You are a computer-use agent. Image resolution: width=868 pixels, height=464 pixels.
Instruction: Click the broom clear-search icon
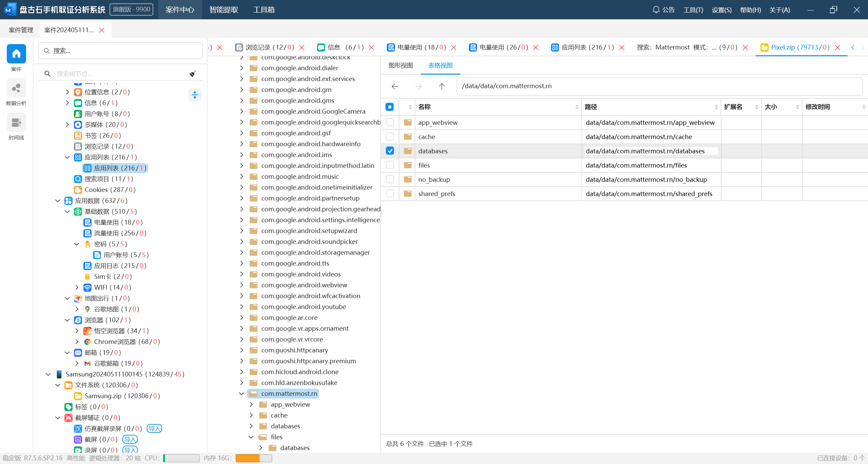193,74
